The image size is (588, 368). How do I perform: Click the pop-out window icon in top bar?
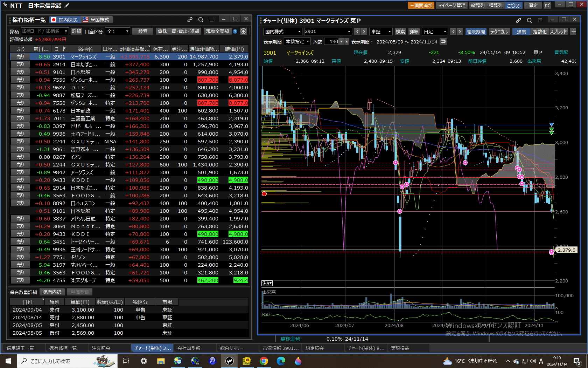(x=547, y=5)
